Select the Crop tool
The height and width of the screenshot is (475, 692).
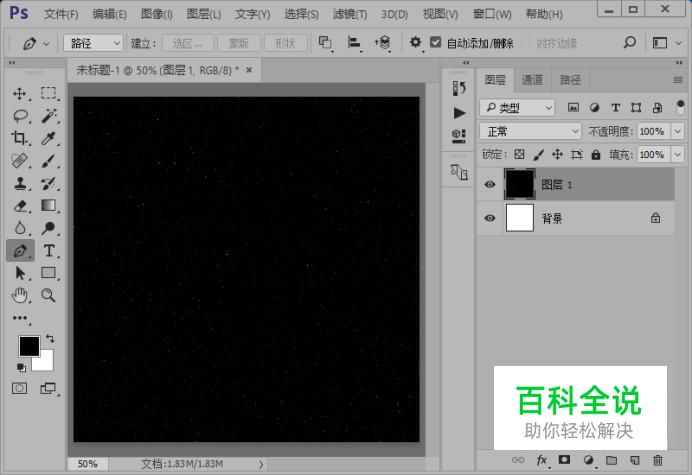tap(19, 138)
